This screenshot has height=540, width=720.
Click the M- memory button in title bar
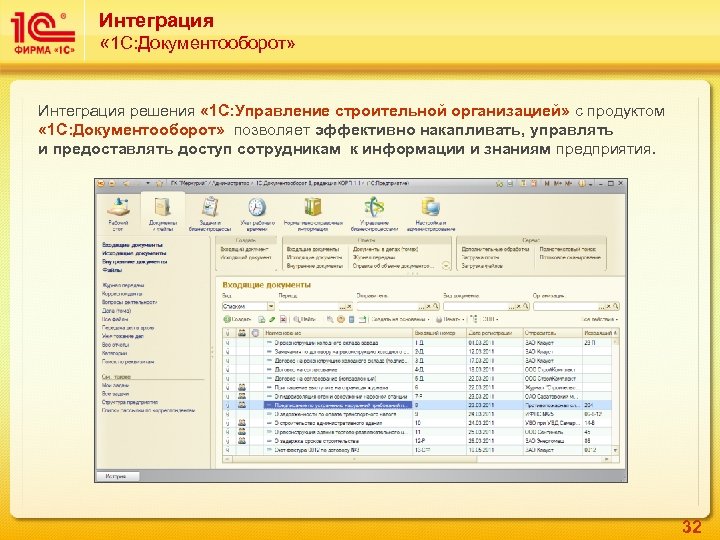coord(568,184)
